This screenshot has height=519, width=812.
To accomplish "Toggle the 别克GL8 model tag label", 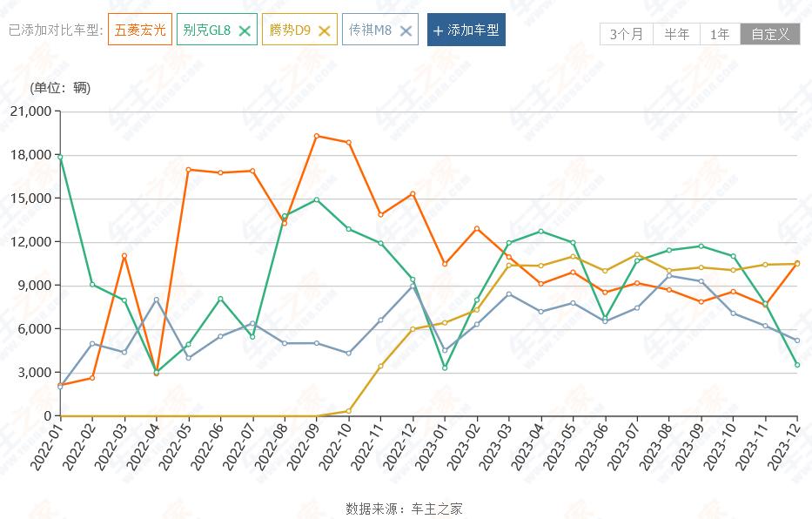I will point(207,30).
